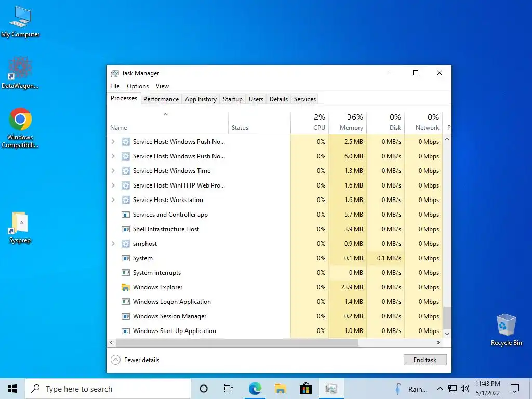
Task: Switch to the Users tab
Action: 256,99
